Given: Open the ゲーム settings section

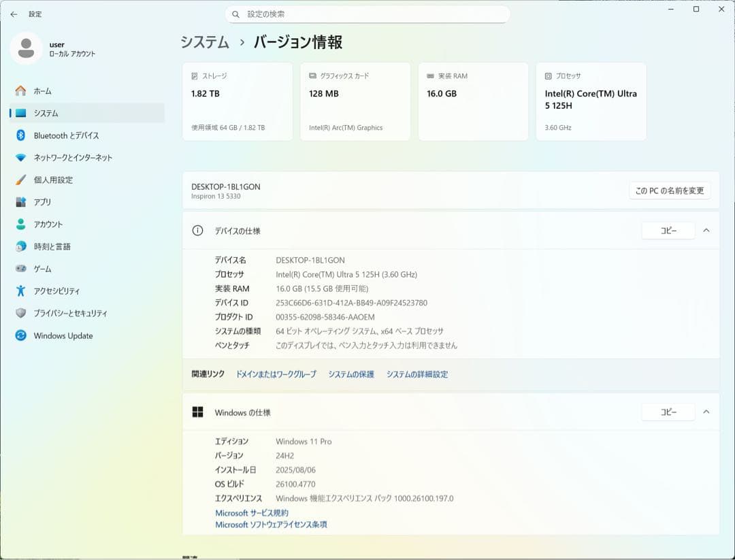Looking at the screenshot, I should [x=43, y=268].
